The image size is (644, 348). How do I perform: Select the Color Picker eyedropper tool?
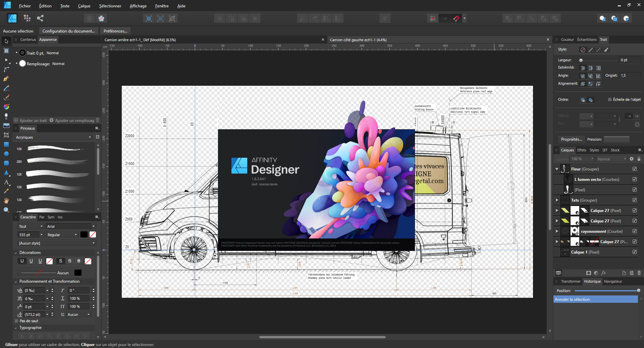pos(6,191)
